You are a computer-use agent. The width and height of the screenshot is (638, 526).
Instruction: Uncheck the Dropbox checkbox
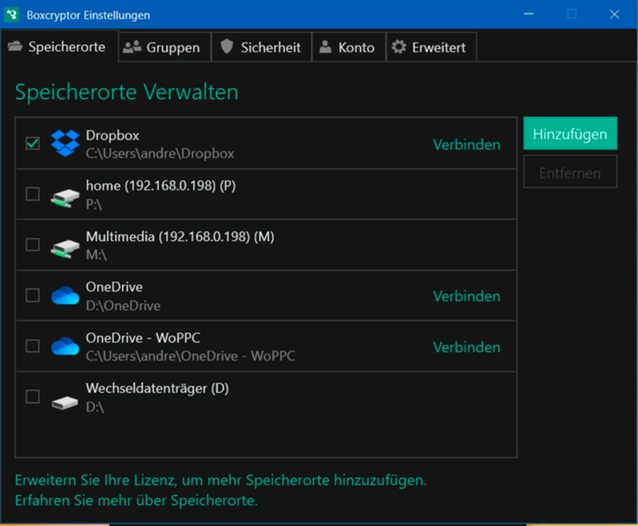[33, 144]
